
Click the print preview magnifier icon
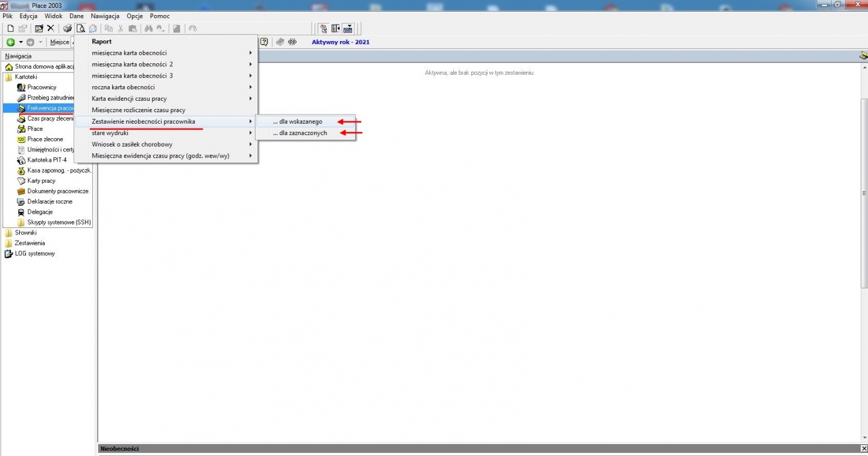tap(80, 28)
